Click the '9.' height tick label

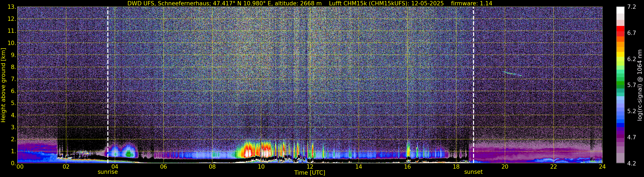(13, 55)
